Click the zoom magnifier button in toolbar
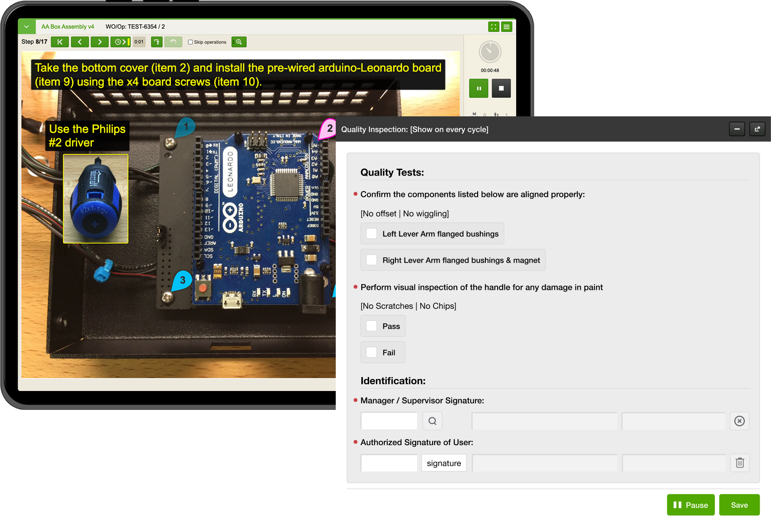This screenshot has height=532, width=771. coord(239,42)
